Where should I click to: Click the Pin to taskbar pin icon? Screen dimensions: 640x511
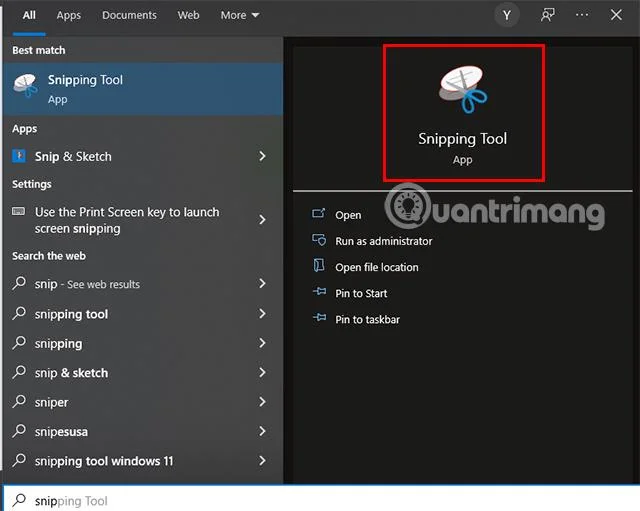[319, 318]
